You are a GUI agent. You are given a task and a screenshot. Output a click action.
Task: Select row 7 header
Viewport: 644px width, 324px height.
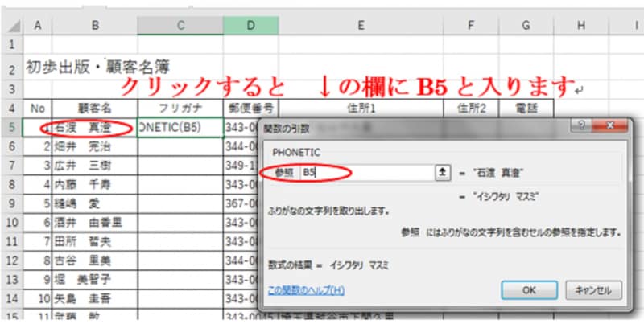point(12,166)
